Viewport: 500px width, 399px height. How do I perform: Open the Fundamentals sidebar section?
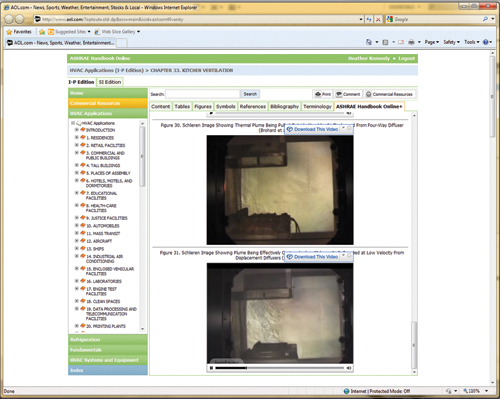coord(108,350)
